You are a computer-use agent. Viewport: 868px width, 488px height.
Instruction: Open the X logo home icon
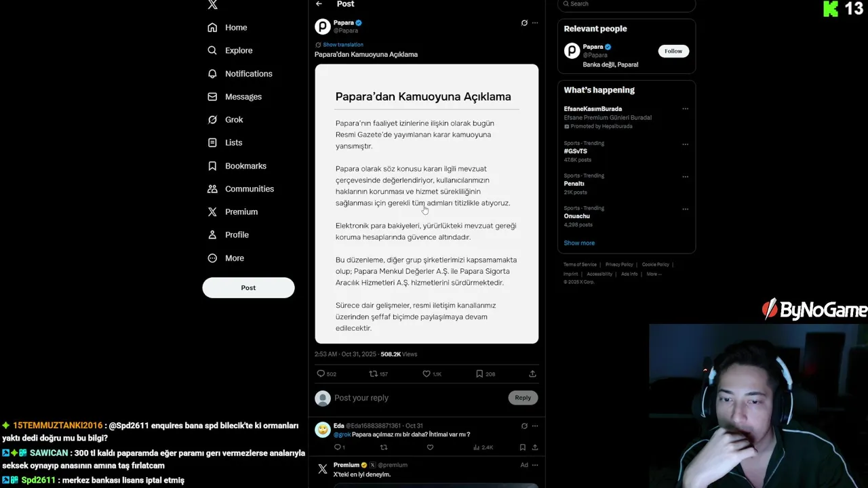(x=212, y=5)
